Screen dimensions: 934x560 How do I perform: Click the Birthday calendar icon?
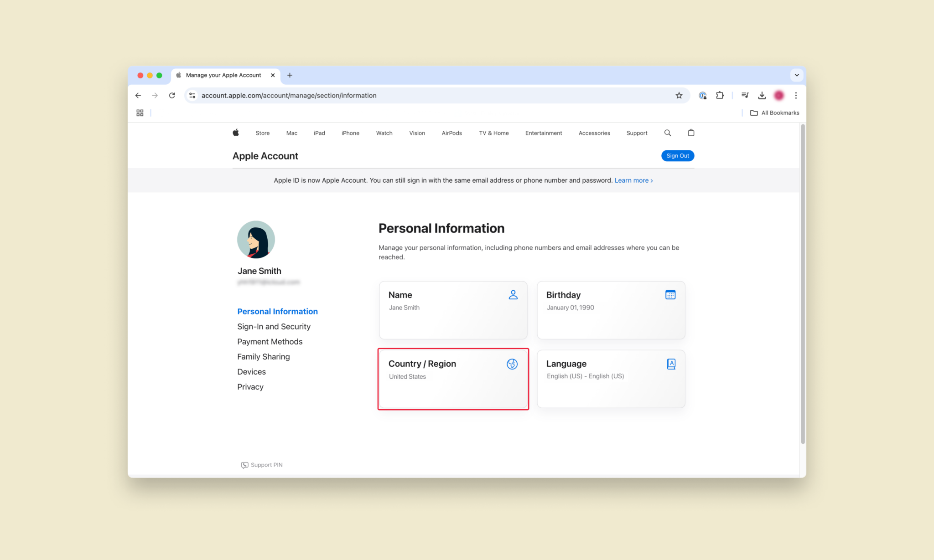[x=670, y=295]
